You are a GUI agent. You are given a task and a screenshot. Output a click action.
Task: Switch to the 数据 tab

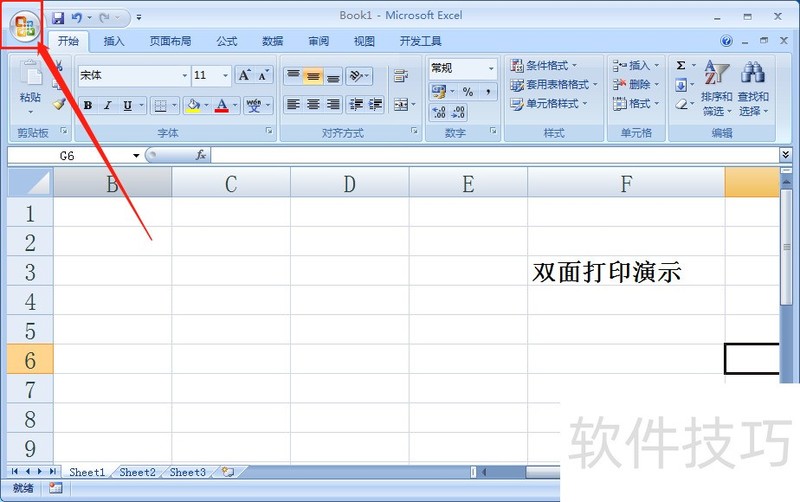click(272, 41)
